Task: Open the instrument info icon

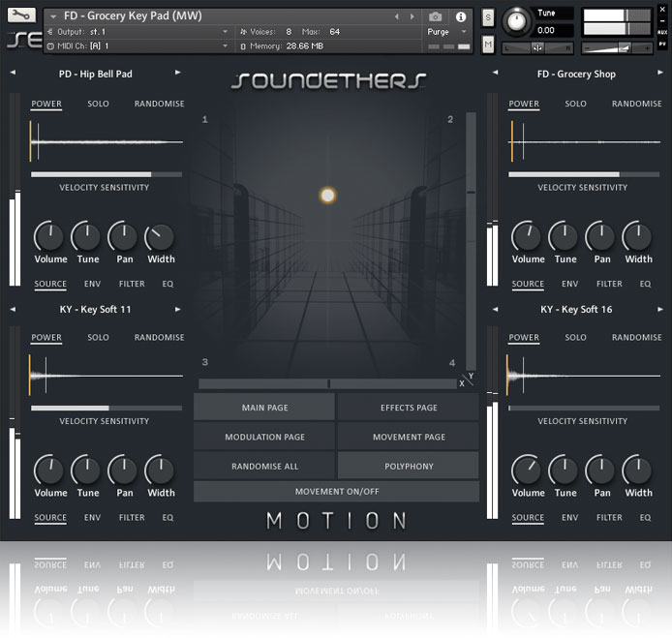Action: 460,17
